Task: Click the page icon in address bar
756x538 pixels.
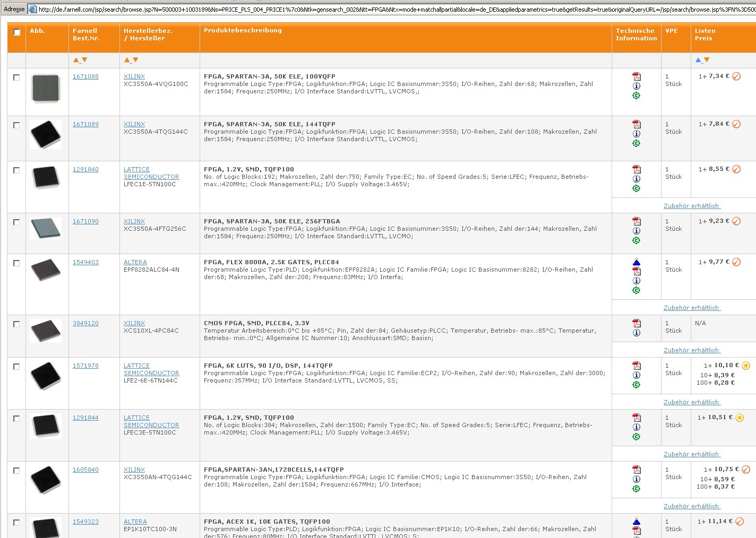Action: (32, 9)
